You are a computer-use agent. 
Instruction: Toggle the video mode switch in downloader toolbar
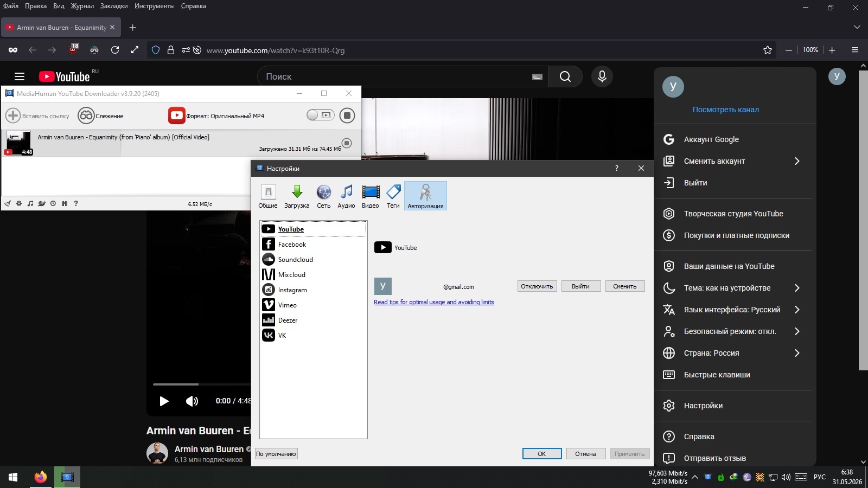point(320,115)
